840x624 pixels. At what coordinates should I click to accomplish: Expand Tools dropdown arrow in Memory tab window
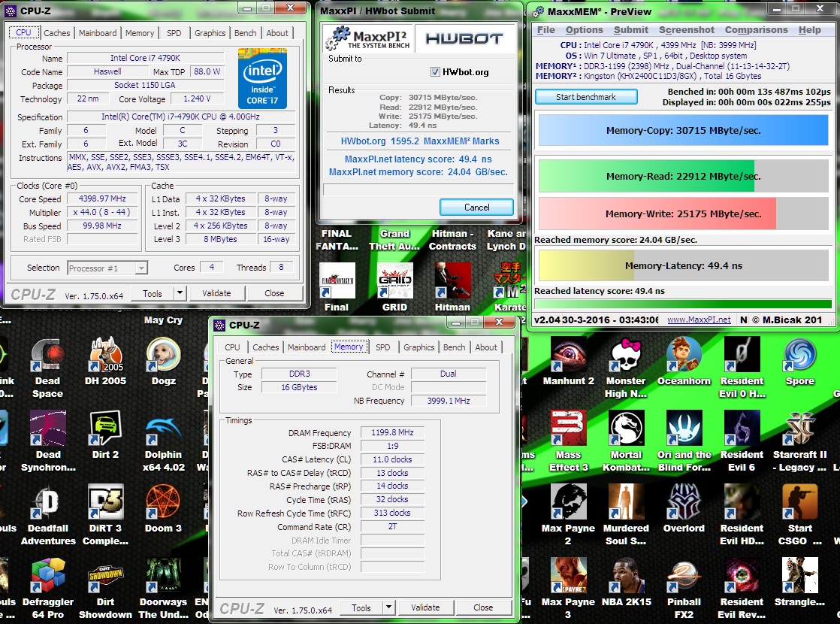click(389, 607)
